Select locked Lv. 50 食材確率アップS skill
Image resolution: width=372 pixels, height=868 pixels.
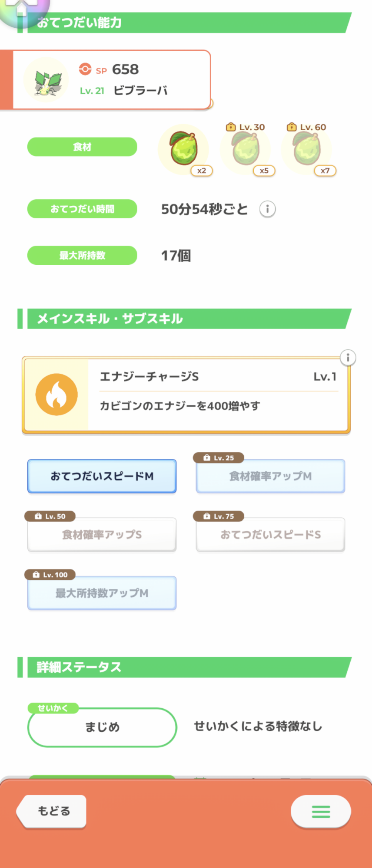(x=102, y=535)
